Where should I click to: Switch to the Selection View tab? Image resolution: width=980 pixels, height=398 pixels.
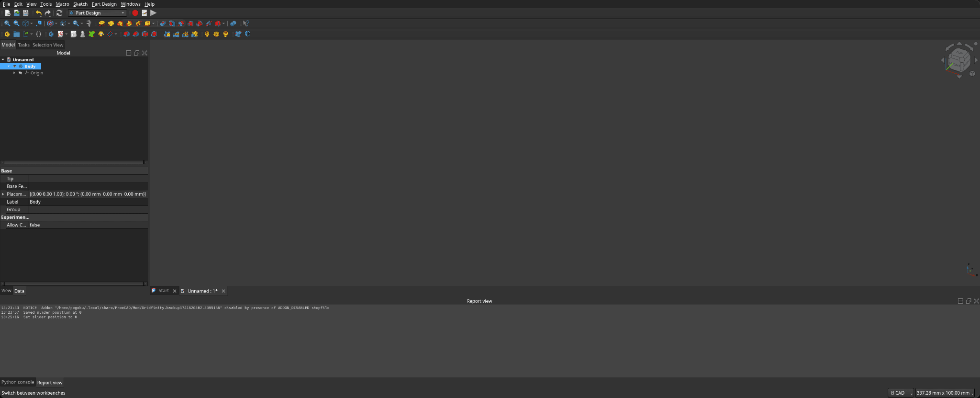[x=48, y=45]
